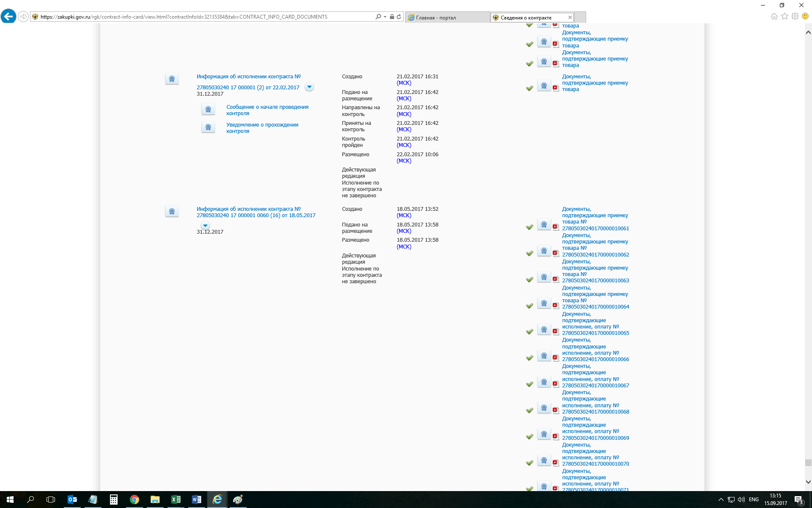Click signature icon next to 'Сообщение о начале проведения контроля'
This screenshot has width=812, height=508.
[208, 110]
